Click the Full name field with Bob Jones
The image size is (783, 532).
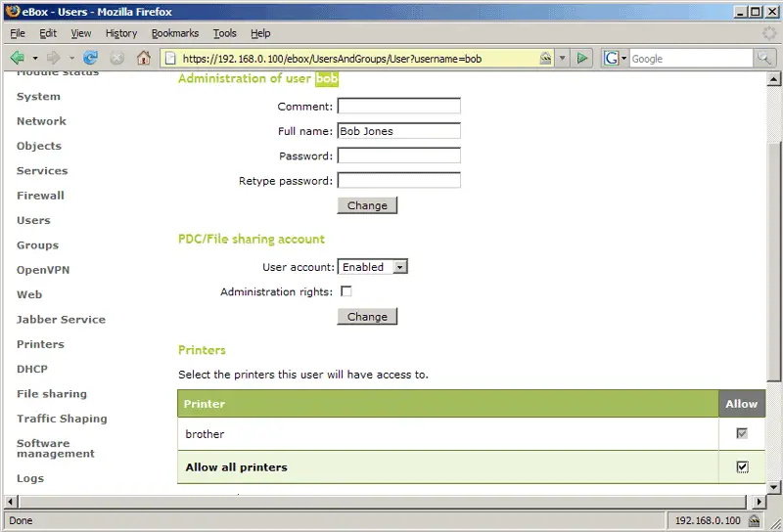(x=399, y=131)
